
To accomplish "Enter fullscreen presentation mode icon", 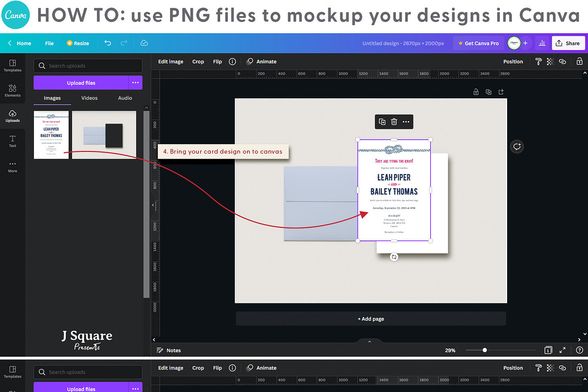I will (x=563, y=350).
